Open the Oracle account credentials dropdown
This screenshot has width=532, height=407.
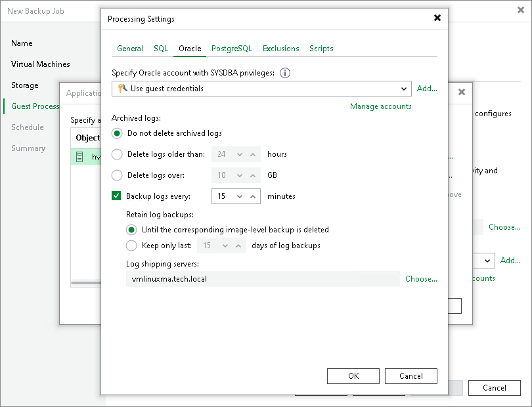[403, 89]
